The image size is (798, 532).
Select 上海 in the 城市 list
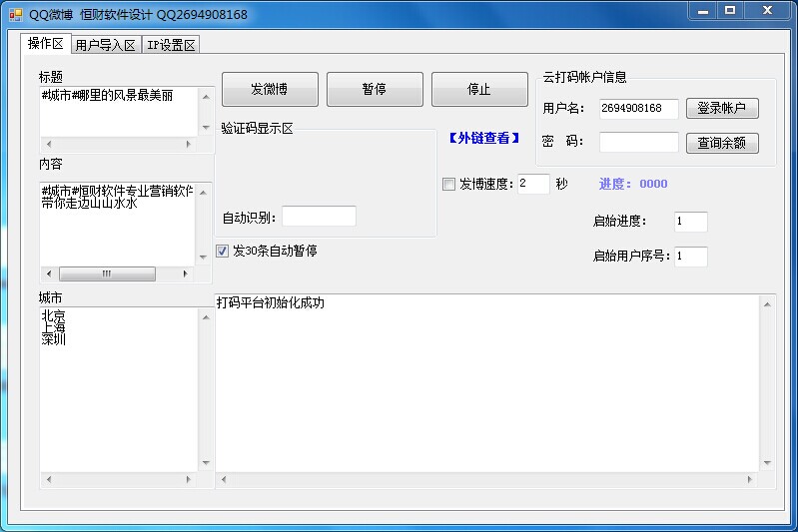pyautogui.click(x=54, y=327)
